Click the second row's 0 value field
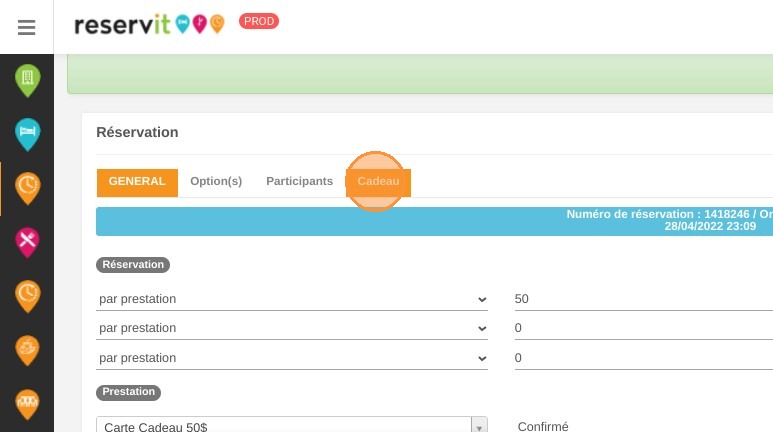The width and height of the screenshot is (773, 432). pos(643,328)
